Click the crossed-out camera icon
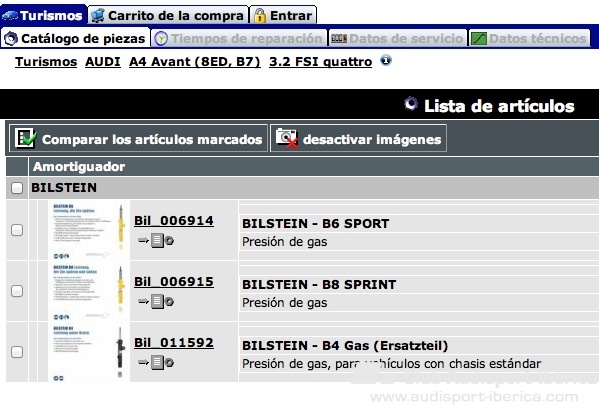Viewport: 599px width, 405px height. pyautogui.click(x=287, y=138)
